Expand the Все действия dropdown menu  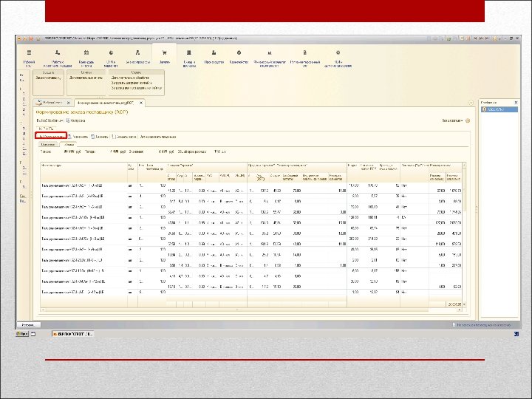point(453,119)
